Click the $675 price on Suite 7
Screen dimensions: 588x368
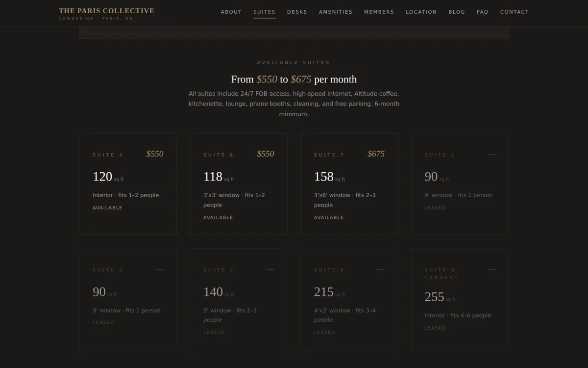(x=376, y=154)
